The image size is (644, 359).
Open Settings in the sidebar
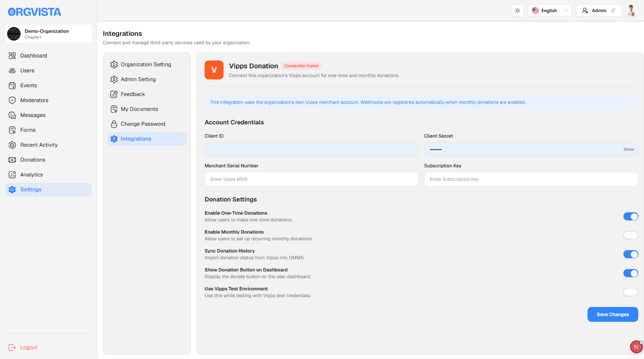pos(48,190)
